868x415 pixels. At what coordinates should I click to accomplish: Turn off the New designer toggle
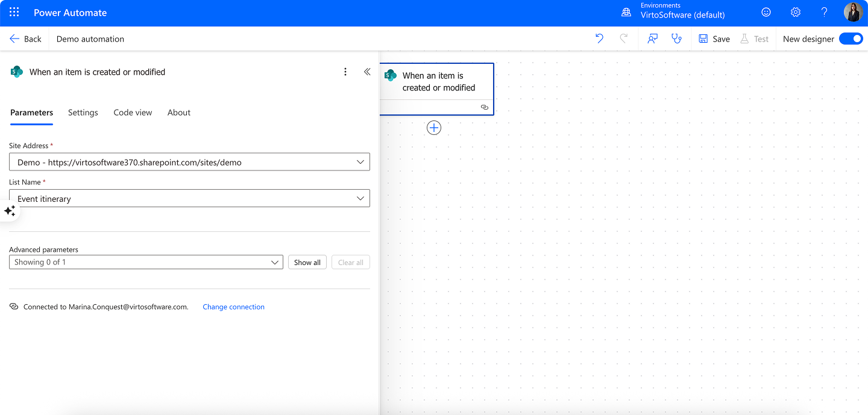pos(851,38)
